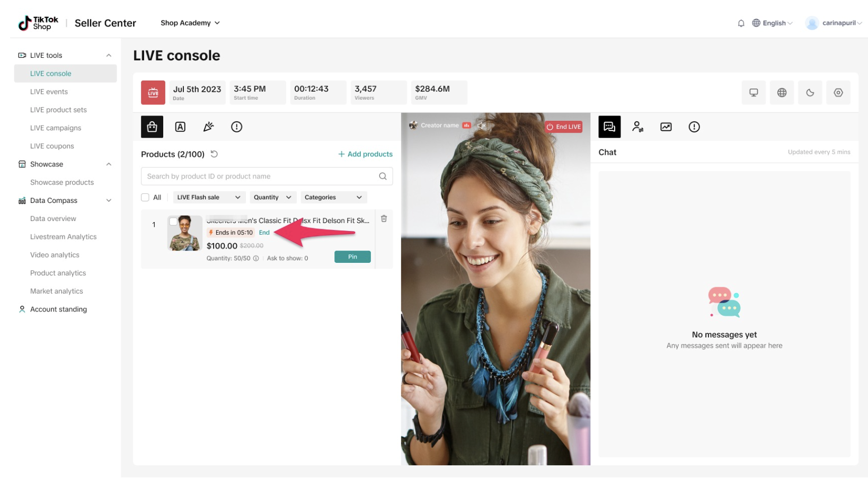Viewport: 868px width, 479px height.
Task: Mute the live stream audio
Action: pyautogui.click(x=481, y=126)
